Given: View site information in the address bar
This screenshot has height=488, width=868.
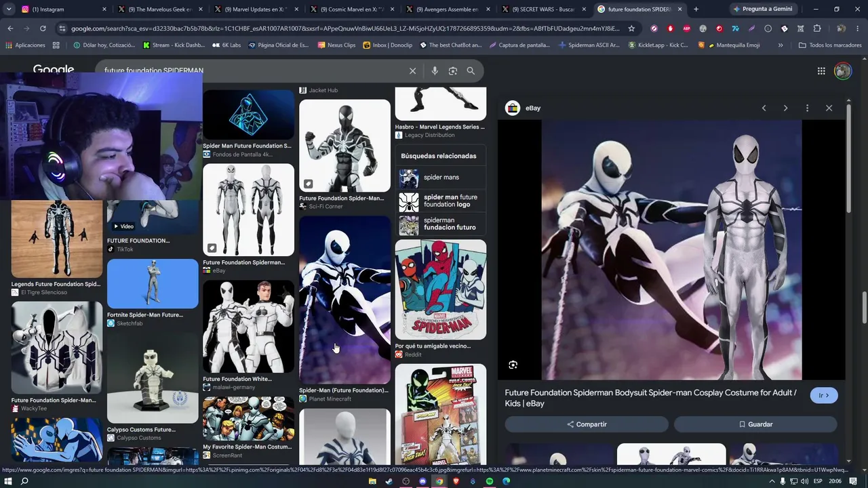Looking at the screenshot, I should point(63,28).
